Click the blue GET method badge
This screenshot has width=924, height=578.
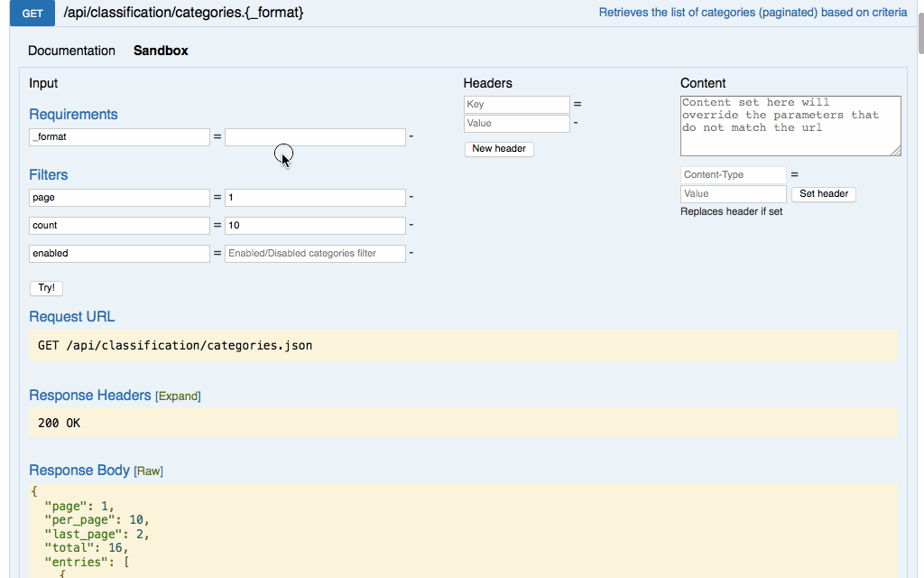[x=32, y=14]
